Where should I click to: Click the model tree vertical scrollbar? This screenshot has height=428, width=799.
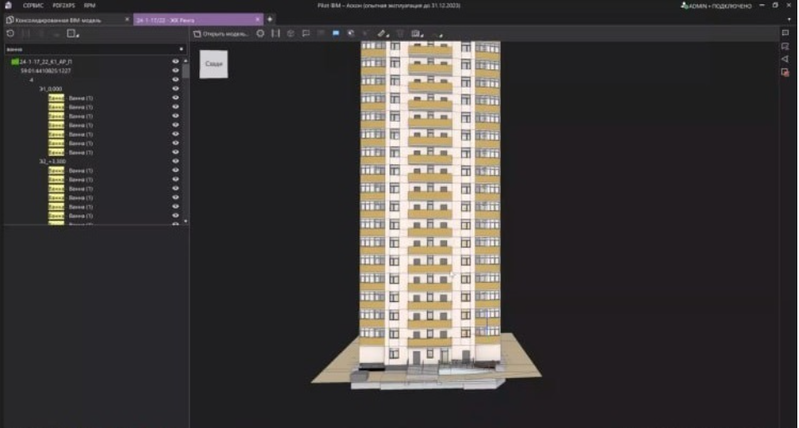186,100
